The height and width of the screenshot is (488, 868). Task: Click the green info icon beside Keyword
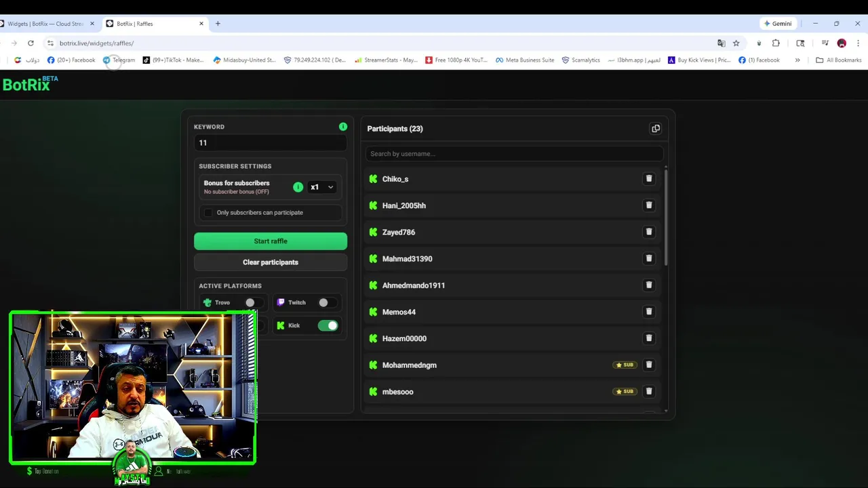[x=343, y=127]
